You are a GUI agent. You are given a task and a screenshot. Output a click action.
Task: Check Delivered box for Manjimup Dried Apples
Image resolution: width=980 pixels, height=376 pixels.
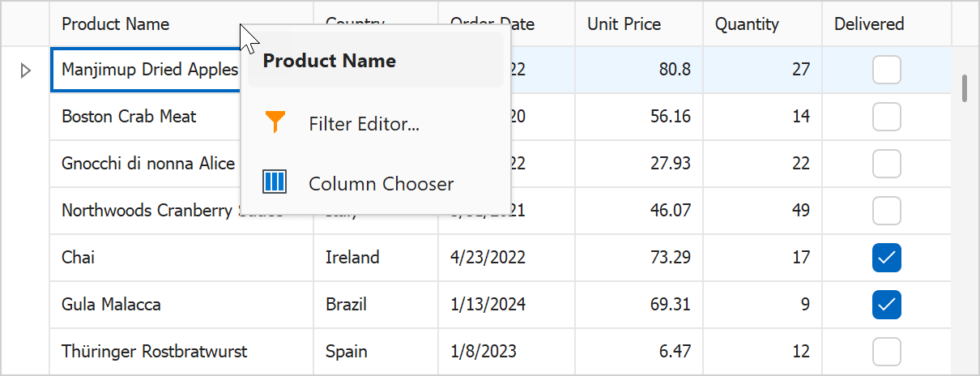pyautogui.click(x=886, y=70)
